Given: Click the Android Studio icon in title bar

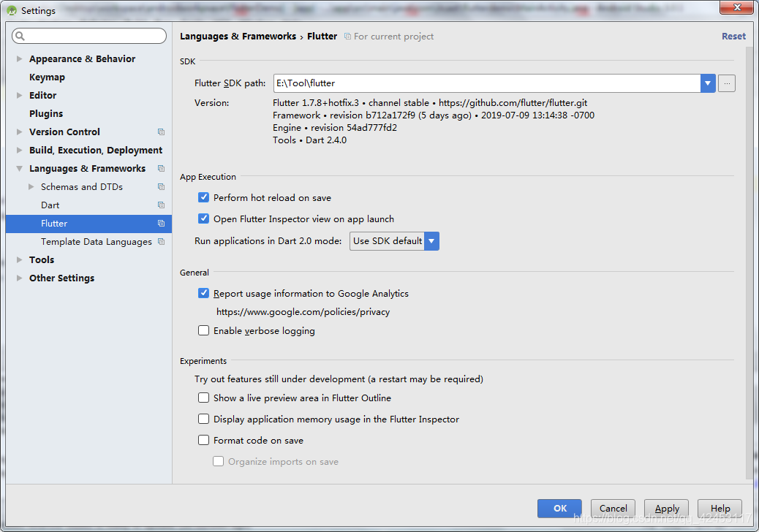Looking at the screenshot, I should click(x=11, y=11).
